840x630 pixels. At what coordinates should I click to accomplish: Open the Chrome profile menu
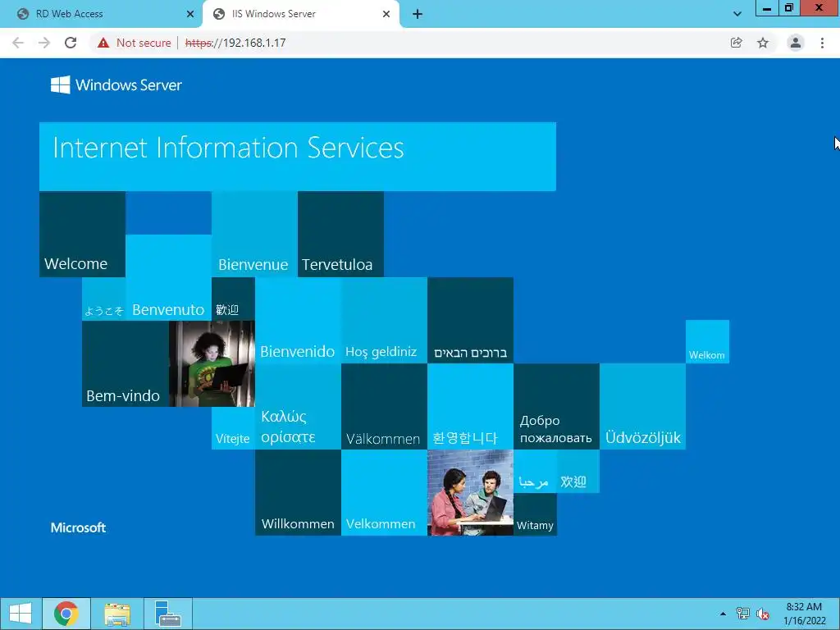point(796,43)
